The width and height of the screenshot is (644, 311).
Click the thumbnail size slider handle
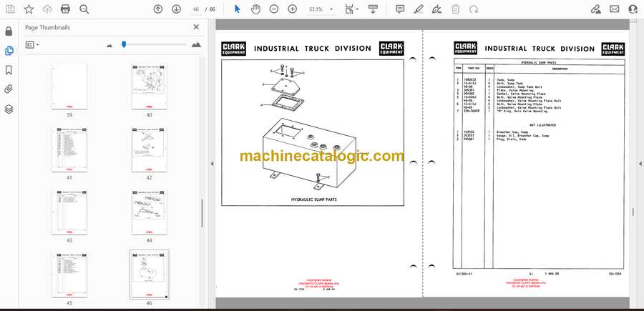coord(124,44)
